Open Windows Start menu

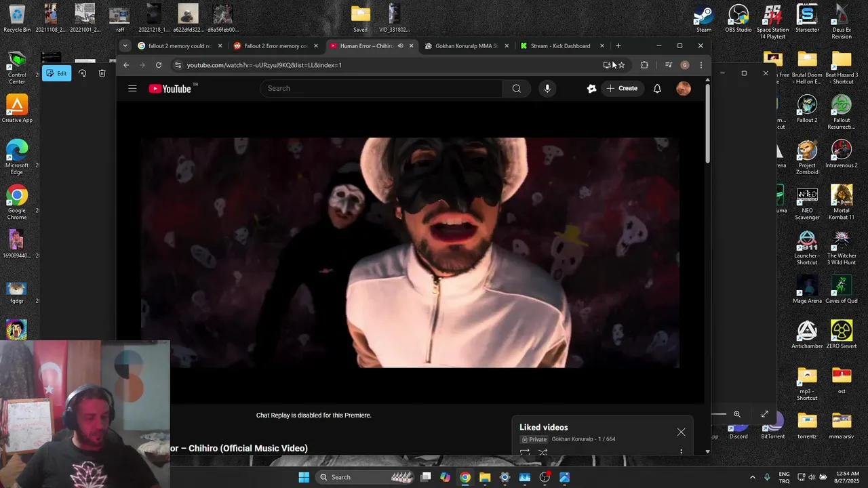click(x=304, y=477)
